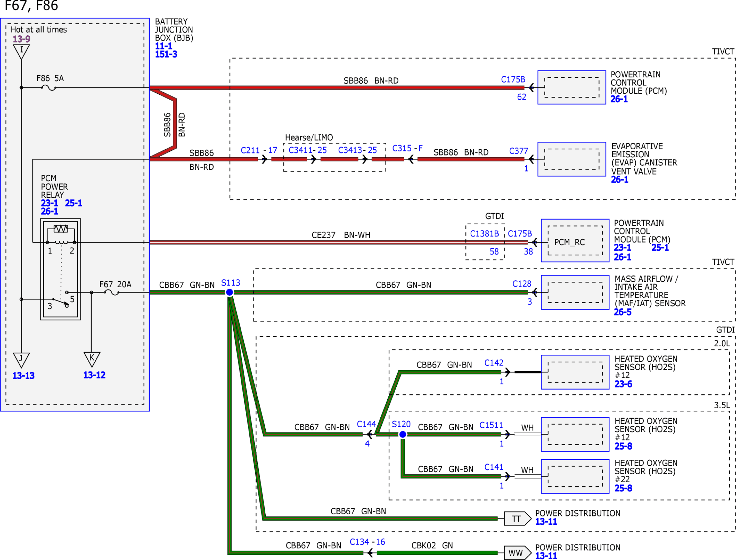Open 25-8 link under 3.5L HO2S #12
Screen dimensions: 736x560
(x=623, y=446)
